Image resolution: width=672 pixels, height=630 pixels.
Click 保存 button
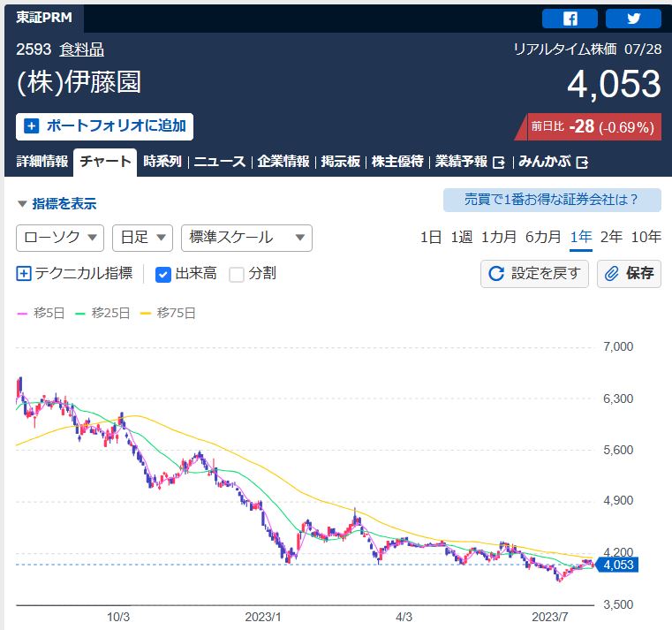629,274
